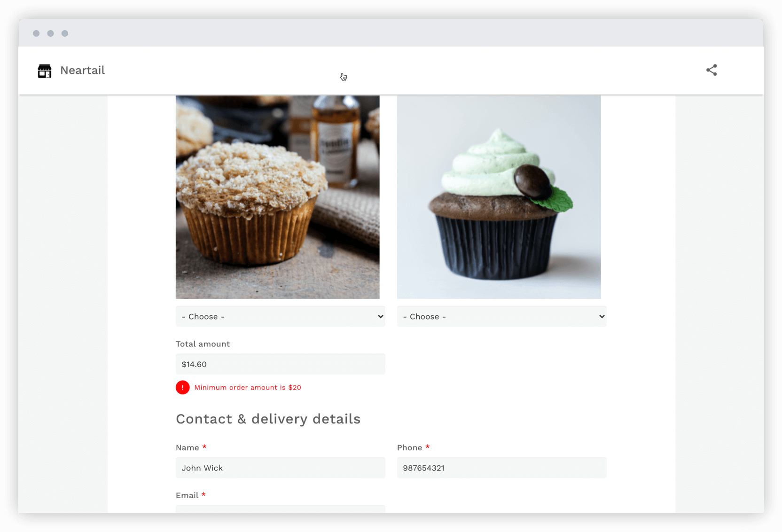782x532 pixels.
Task: Click the Name field containing John Wick
Action: coord(280,468)
